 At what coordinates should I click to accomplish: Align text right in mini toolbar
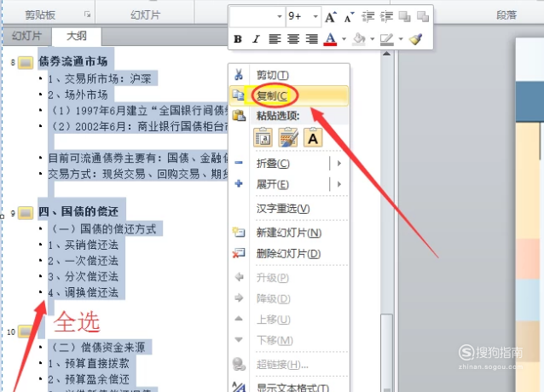tap(311, 39)
